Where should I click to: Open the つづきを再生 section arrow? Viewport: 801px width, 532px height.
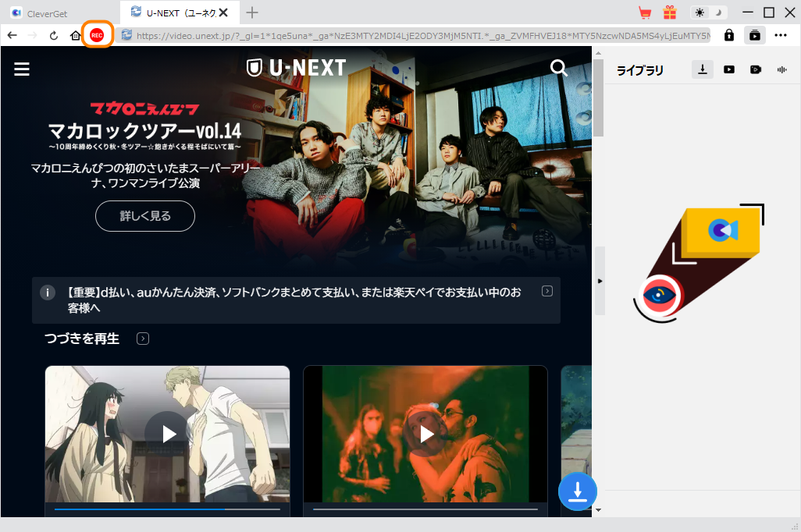coord(143,339)
